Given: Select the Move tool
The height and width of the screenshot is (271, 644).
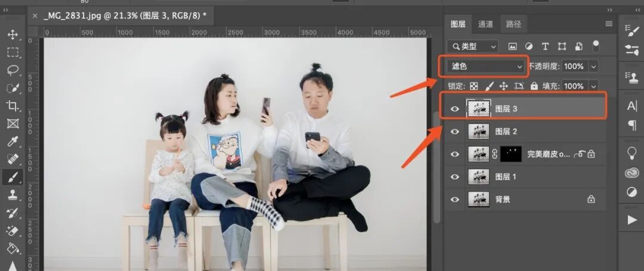Looking at the screenshot, I should (x=13, y=35).
